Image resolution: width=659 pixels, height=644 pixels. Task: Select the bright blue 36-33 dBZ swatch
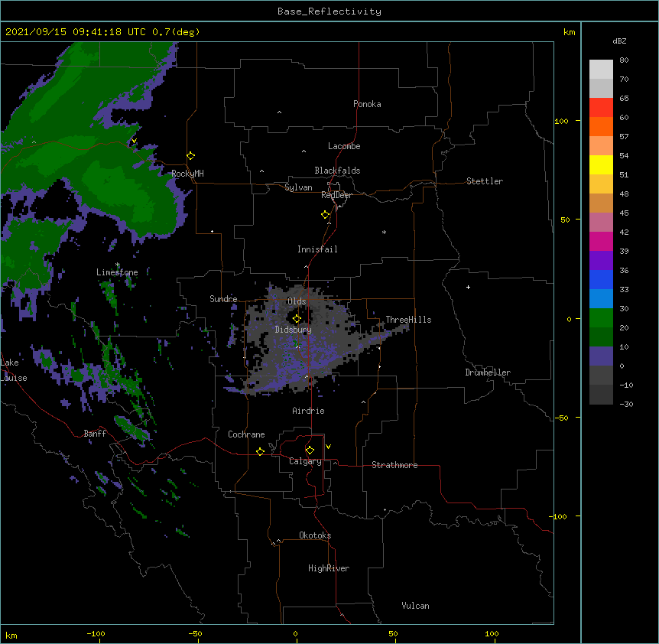coord(601,279)
